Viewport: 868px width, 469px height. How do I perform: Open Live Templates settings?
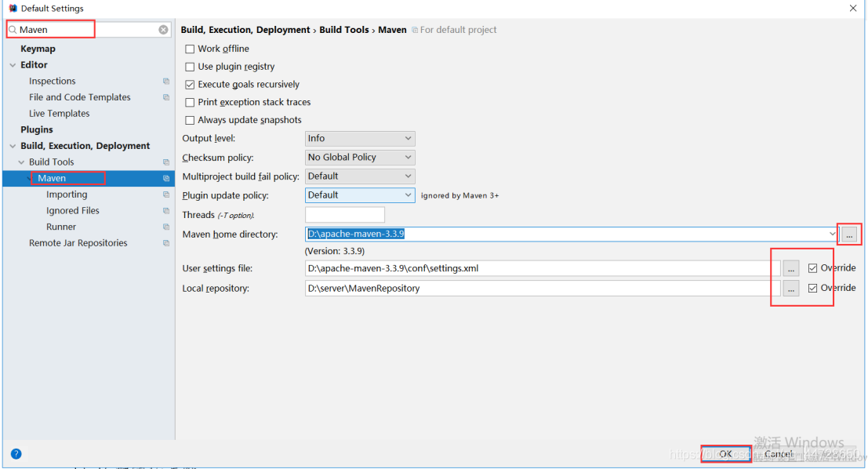[x=60, y=114]
